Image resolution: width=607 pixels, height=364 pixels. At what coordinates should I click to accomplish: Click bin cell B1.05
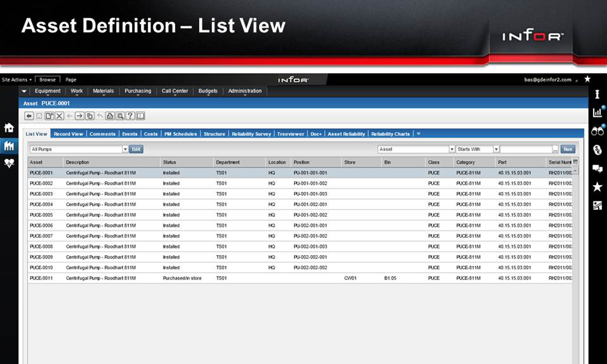point(390,278)
